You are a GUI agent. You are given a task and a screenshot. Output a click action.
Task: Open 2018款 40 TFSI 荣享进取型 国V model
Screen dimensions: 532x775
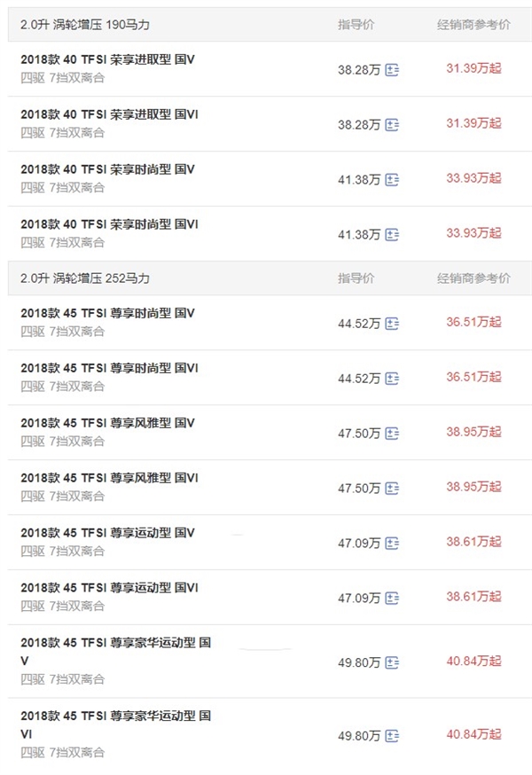tap(108, 59)
